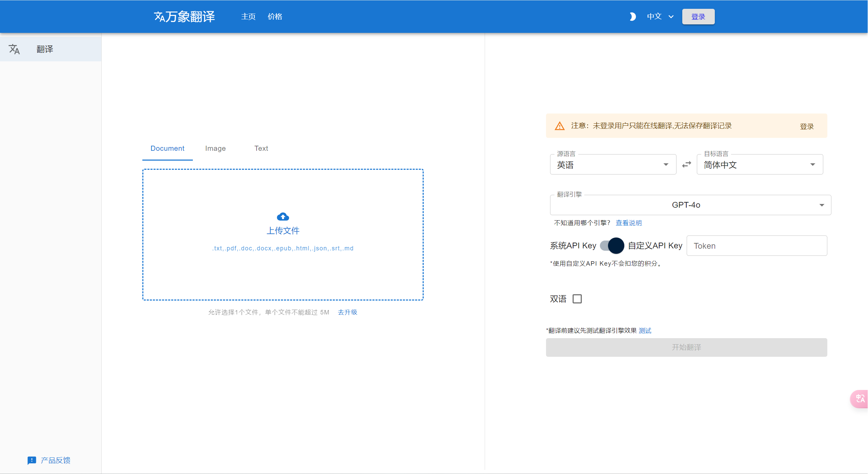Image resolution: width=868 pixels, height=474 pixels.
Task: Click the cloud upload icon
Action: click(283, 217)
